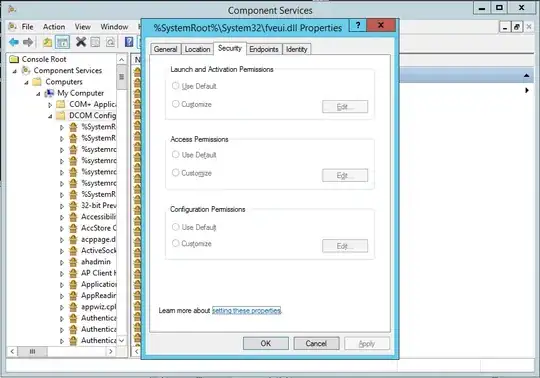Image resolution: width=540 pixels, height=378 pixels.
Task: Click the My Computer monitor icon
Action: point(50,93)
